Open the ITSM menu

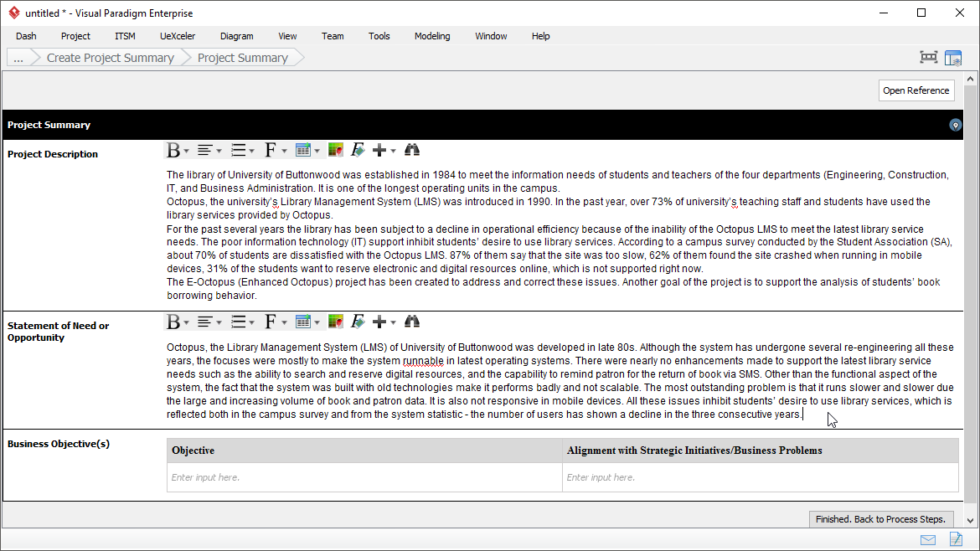point(125,36)
